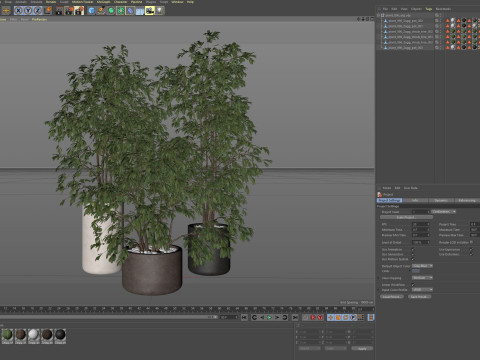Click the Load Preset button

[x=392, y=296]
